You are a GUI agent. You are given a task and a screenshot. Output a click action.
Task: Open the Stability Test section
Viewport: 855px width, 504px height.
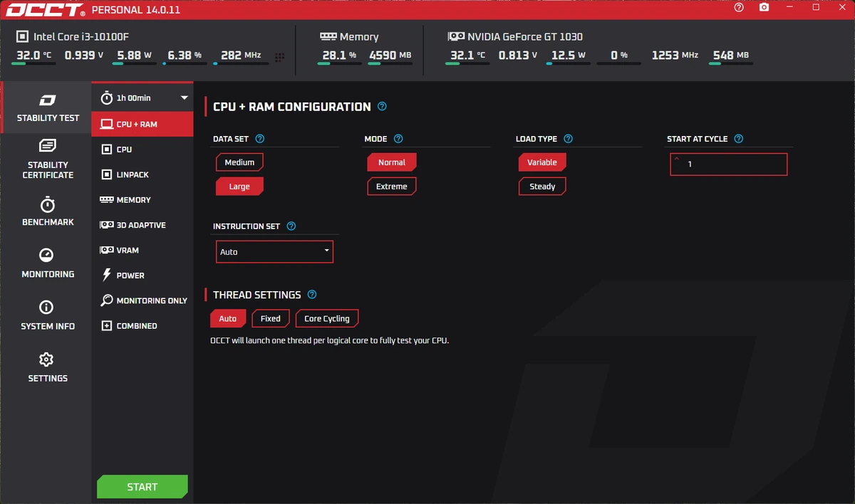tap(48, 107)
